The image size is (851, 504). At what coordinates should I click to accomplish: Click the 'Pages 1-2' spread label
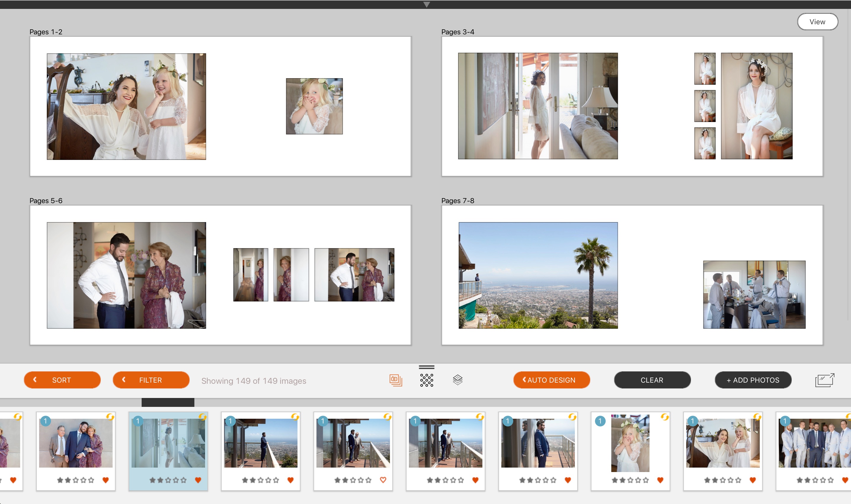pos(46,32)
